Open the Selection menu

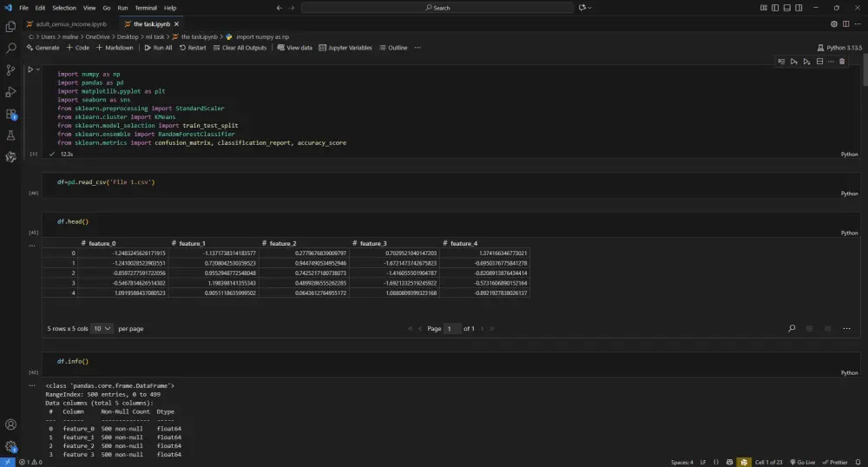pyautogui.click(x=64, y=8)
